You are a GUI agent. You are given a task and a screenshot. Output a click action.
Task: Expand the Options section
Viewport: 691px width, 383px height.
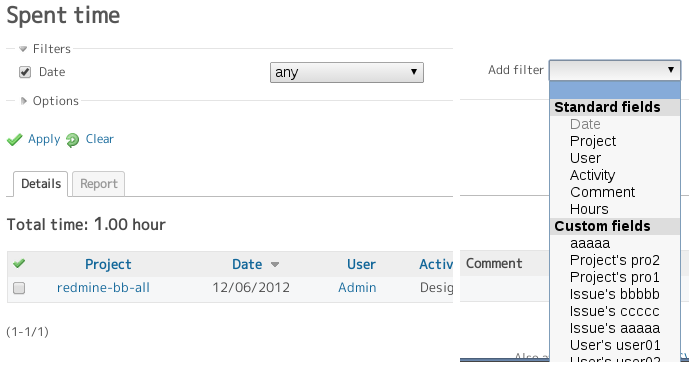coord(23,101)
